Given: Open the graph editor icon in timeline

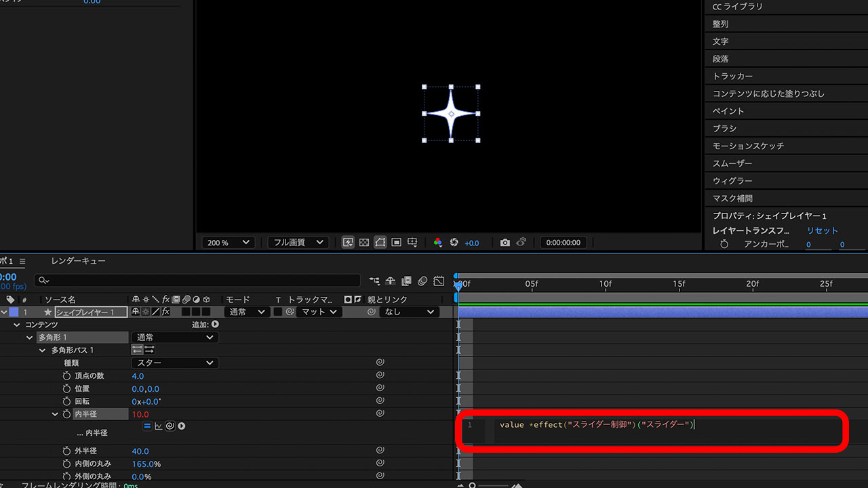Looking at the screenshot, I should click(439, 281).
